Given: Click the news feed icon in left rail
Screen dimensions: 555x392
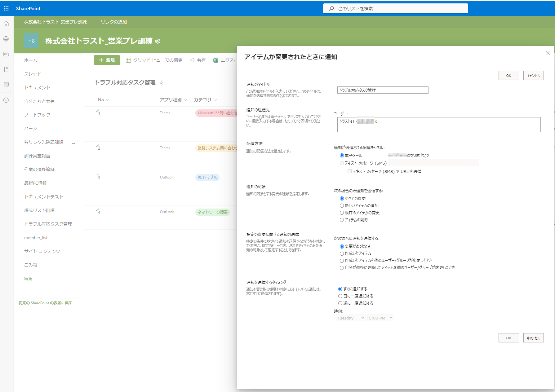Looking at the screenshot, I should coord(6,54).
